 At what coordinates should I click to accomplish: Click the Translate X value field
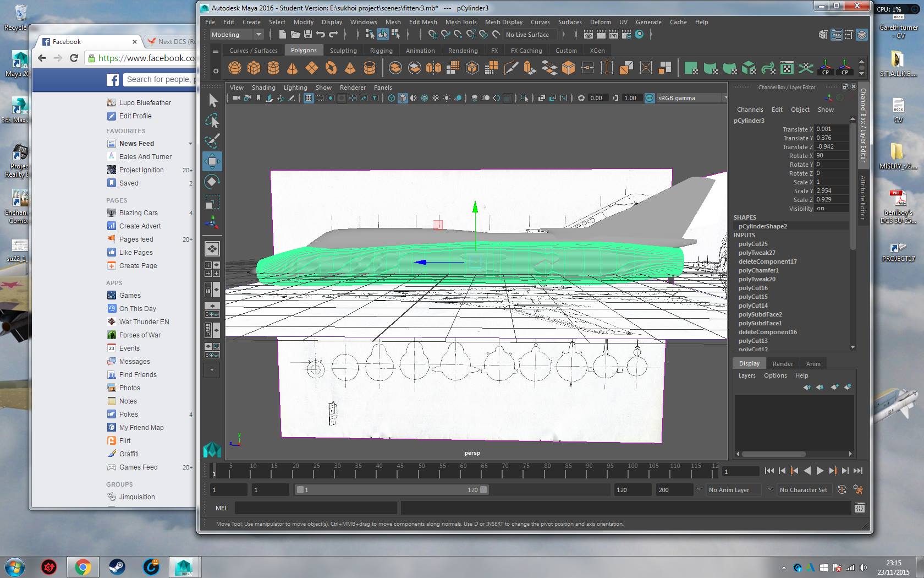832,129
